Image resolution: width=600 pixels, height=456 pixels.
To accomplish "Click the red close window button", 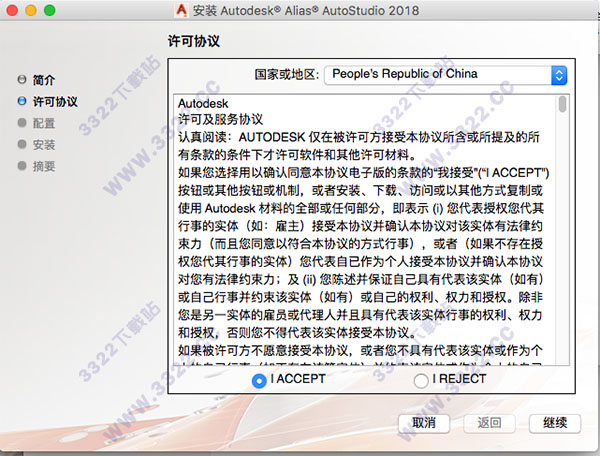I will pos(12,10).
